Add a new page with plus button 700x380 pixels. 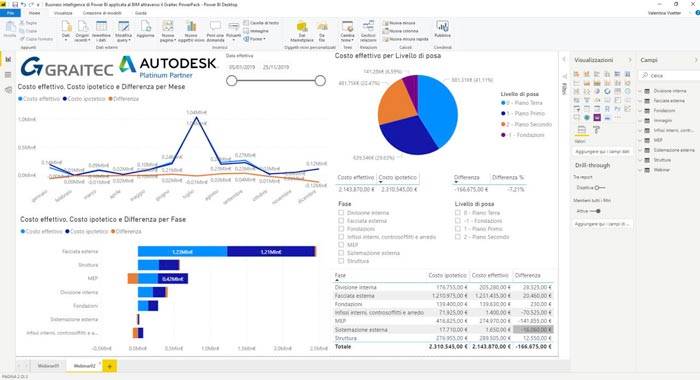(110, 366)
